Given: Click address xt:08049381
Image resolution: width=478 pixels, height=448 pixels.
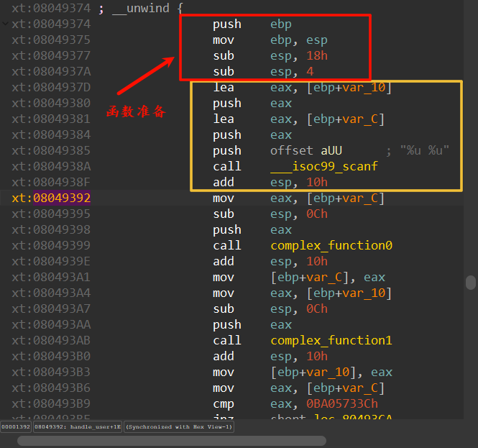Looking at the screenshot, I should tap(51, 119).
